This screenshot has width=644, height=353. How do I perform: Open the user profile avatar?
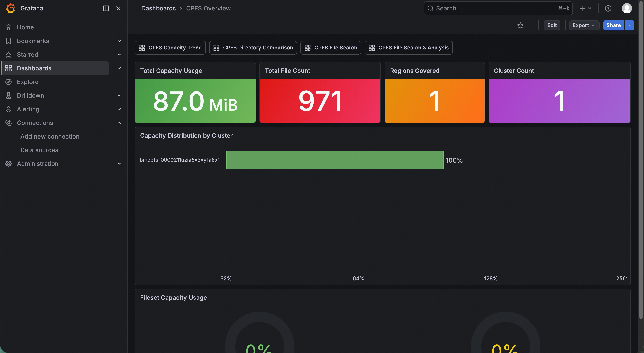(x=627, y=8)
